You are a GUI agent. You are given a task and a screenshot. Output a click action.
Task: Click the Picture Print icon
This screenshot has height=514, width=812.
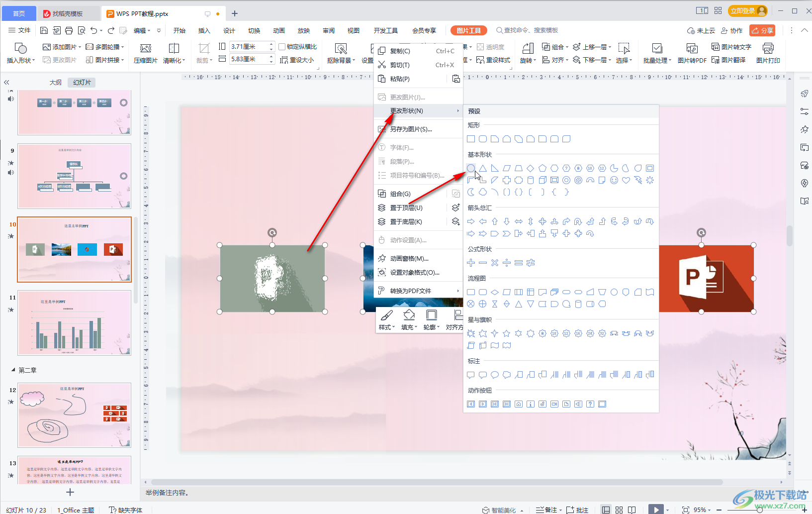768,53
